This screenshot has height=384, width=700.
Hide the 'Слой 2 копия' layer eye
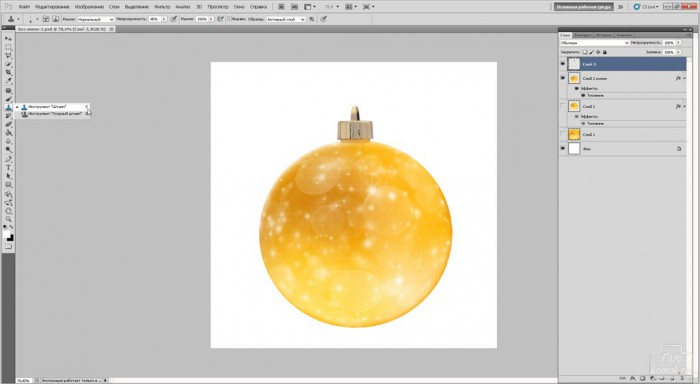pos(562,78)
